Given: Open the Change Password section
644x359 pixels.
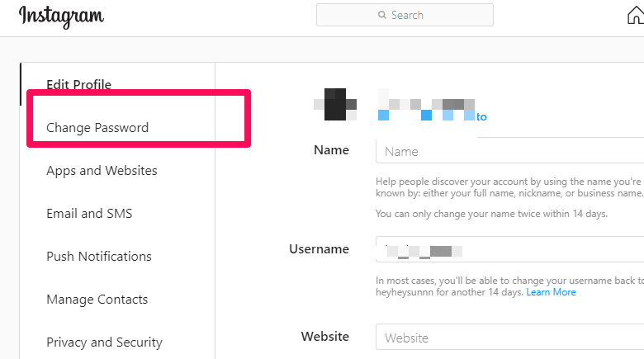Looking at the screenshot, I should click(97, 128).
